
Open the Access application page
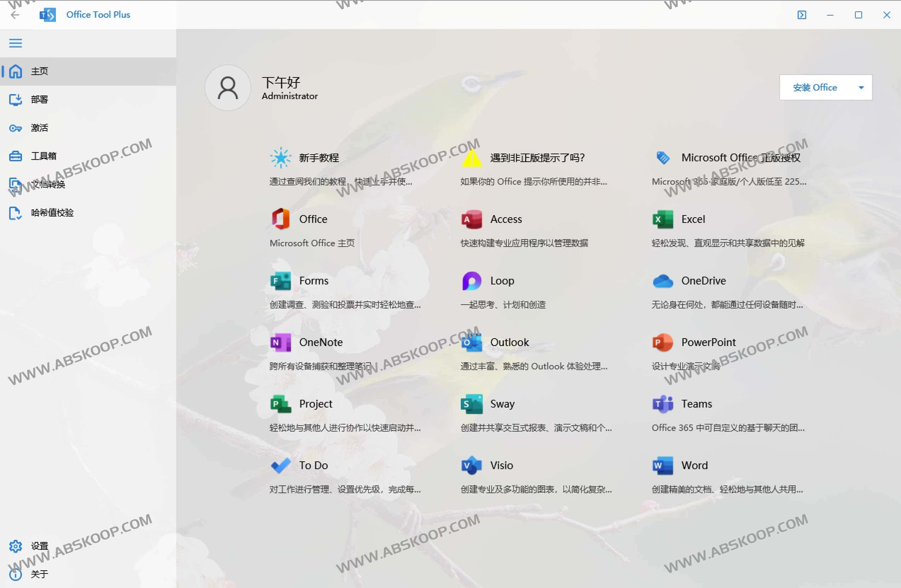pos(506,219)
